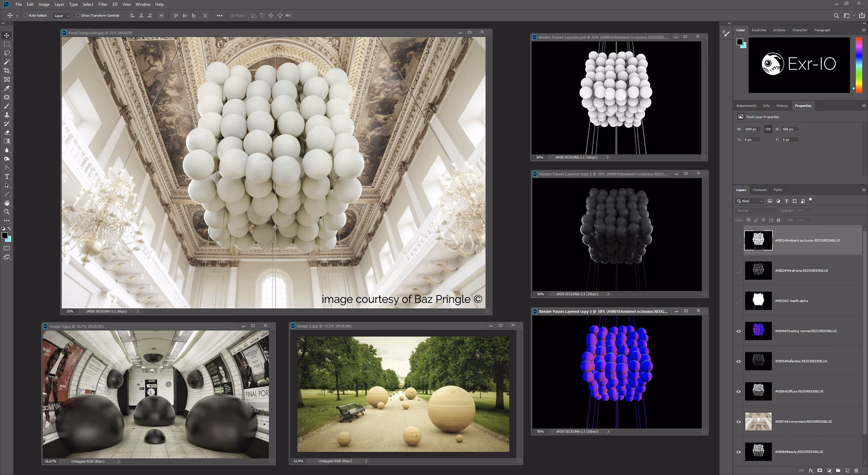868x475 pixels.
Task: Activate the Eraser tool
Action: point(7,133)
